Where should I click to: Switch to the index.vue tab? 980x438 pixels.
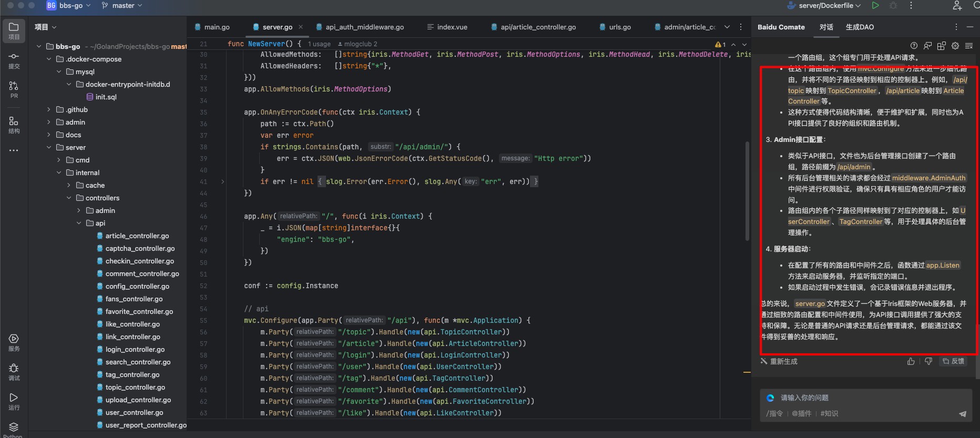pyautogui.click(x=447, y=27)
